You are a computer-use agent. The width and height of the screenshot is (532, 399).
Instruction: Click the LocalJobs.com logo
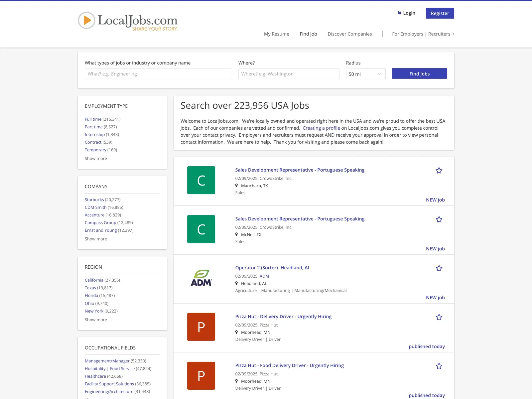[x=128, y=21]
